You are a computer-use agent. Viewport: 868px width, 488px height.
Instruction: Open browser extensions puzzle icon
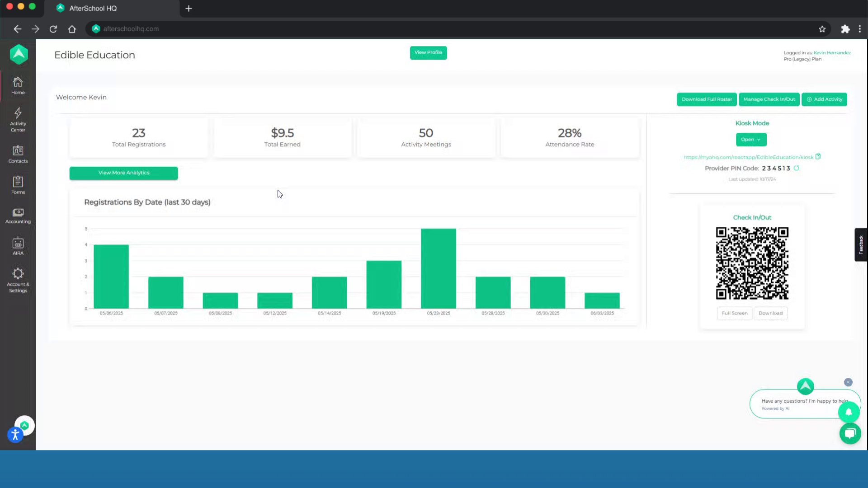coord(845,29)
